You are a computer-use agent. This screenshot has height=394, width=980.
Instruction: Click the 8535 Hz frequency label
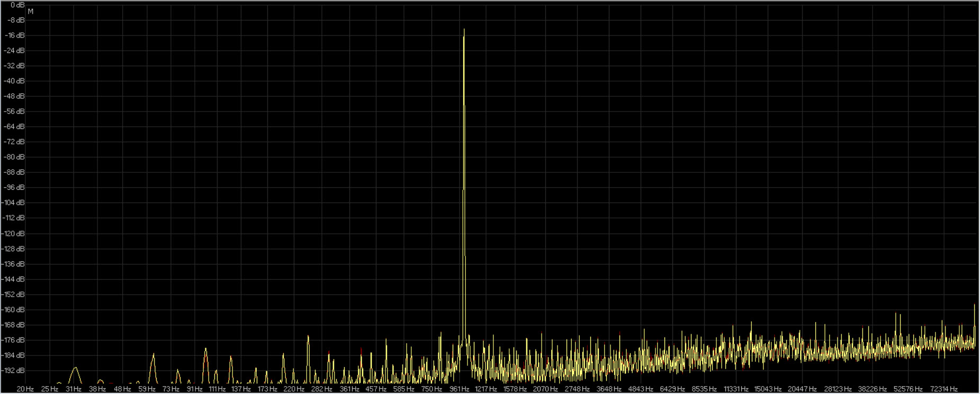pos(704,389)
